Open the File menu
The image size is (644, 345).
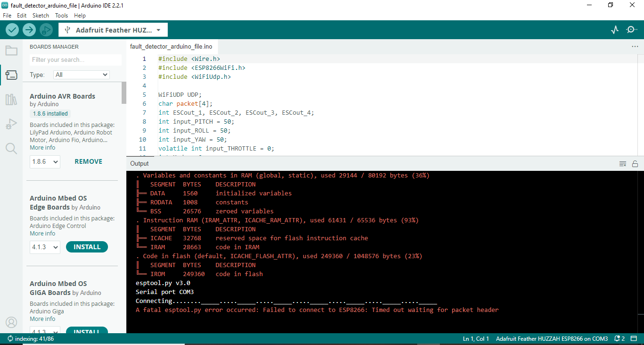tap(7, 16)
